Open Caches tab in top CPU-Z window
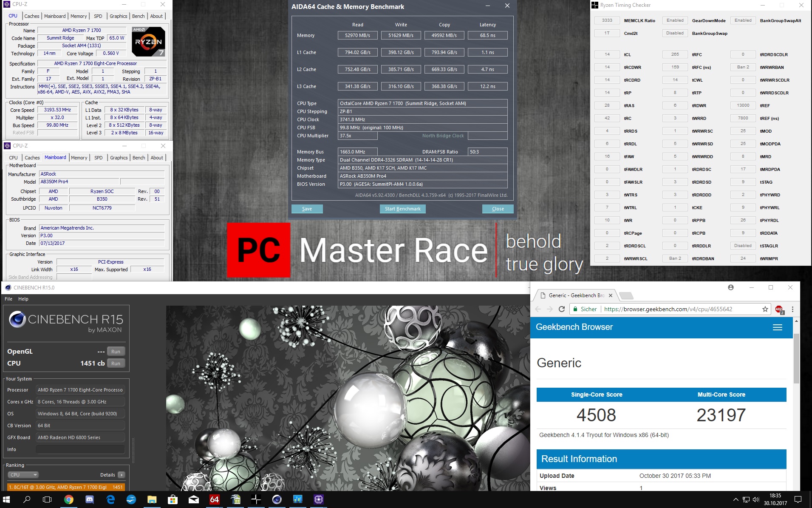This screenshot has width=812, height=508. click(x=32, y=16)
